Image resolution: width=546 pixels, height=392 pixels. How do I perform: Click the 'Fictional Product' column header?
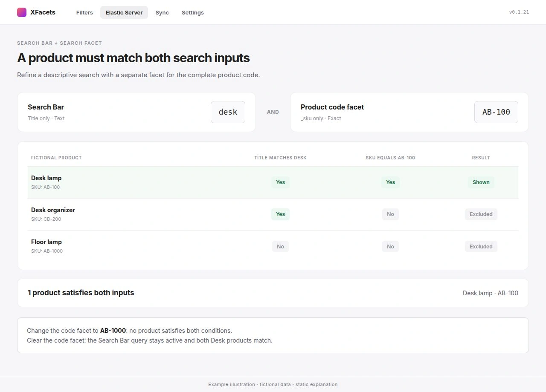56,158
